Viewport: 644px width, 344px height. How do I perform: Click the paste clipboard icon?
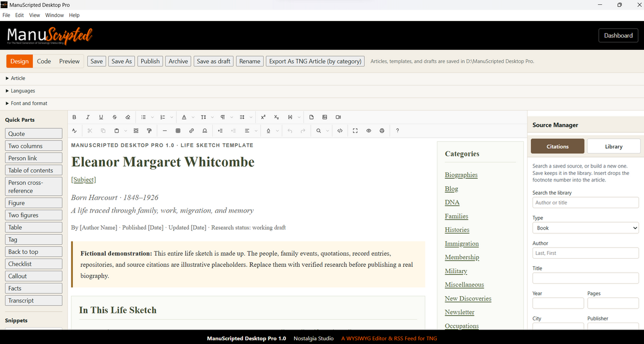116,130
